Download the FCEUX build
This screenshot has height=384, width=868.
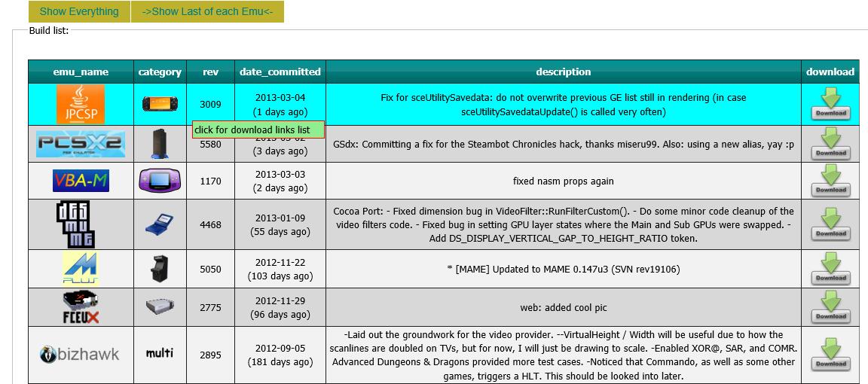click(x=830, y=307)
